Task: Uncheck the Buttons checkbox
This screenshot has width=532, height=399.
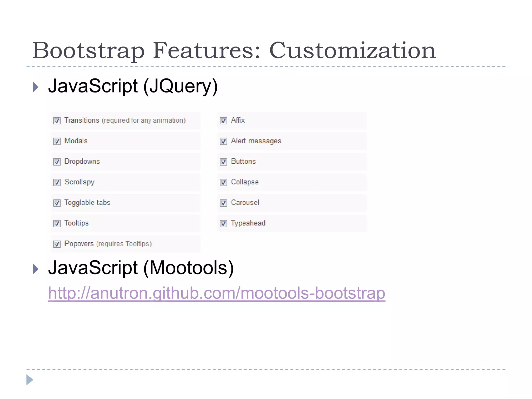Action: pyautogui.click(x=223, y=162)
